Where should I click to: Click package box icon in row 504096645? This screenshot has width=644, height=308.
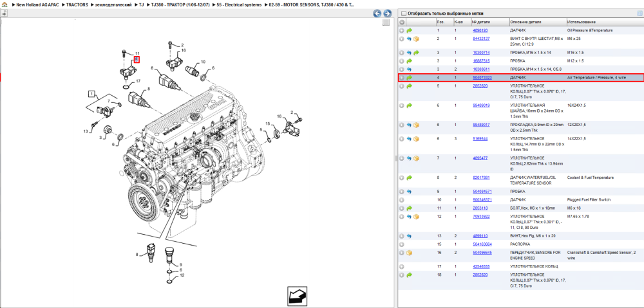410,253
